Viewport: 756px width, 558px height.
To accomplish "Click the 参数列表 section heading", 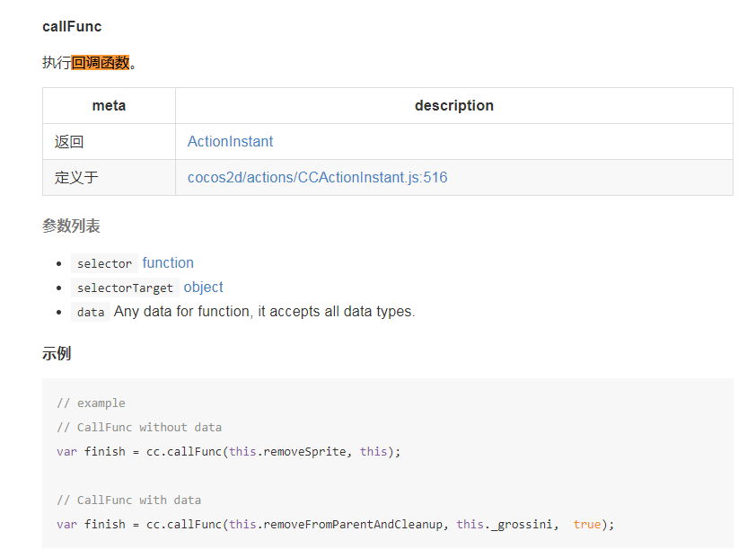I will tap(71, 226).
